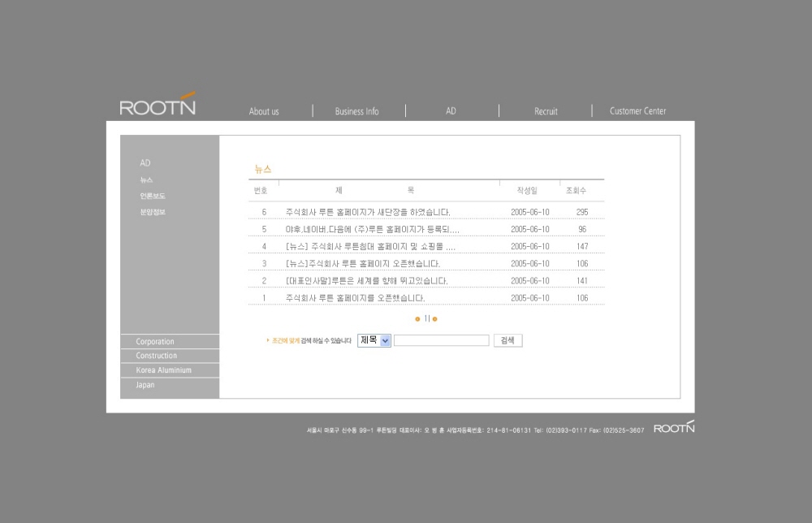Click the ROOTN logo in the header
The height and width of the screenshot is (523, 812).
pyautogui.click(x=158, y=106)
